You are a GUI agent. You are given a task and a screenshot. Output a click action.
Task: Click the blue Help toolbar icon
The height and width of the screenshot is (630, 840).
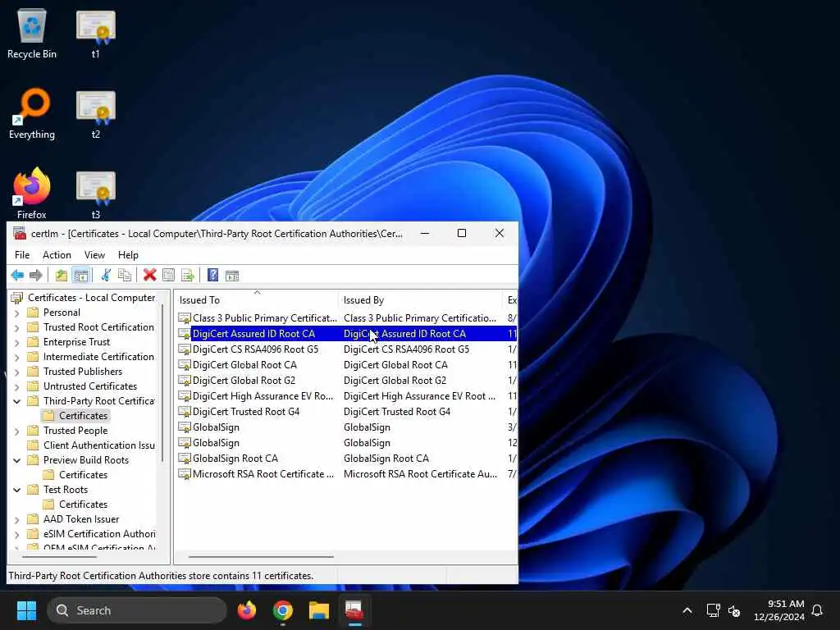(212, 276)
